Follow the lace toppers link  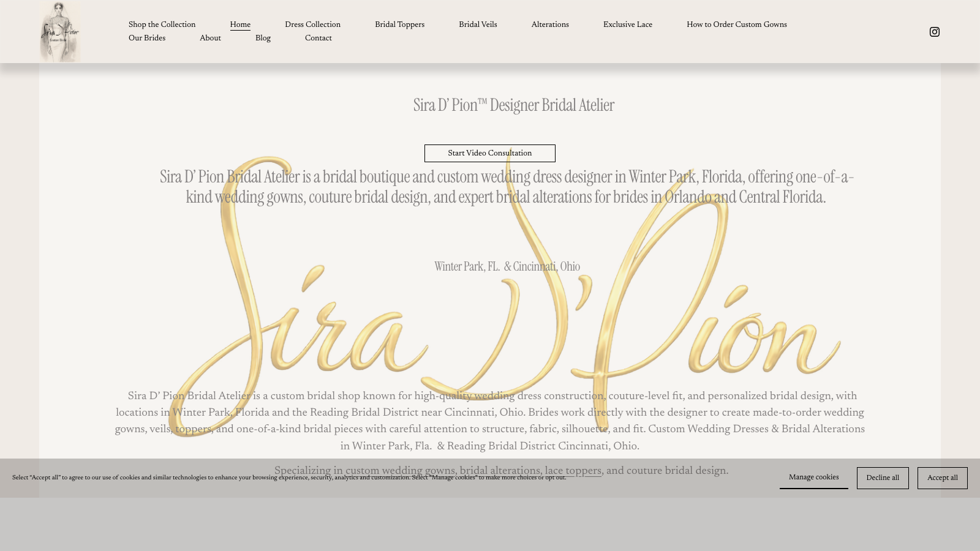tap(573, 471)
